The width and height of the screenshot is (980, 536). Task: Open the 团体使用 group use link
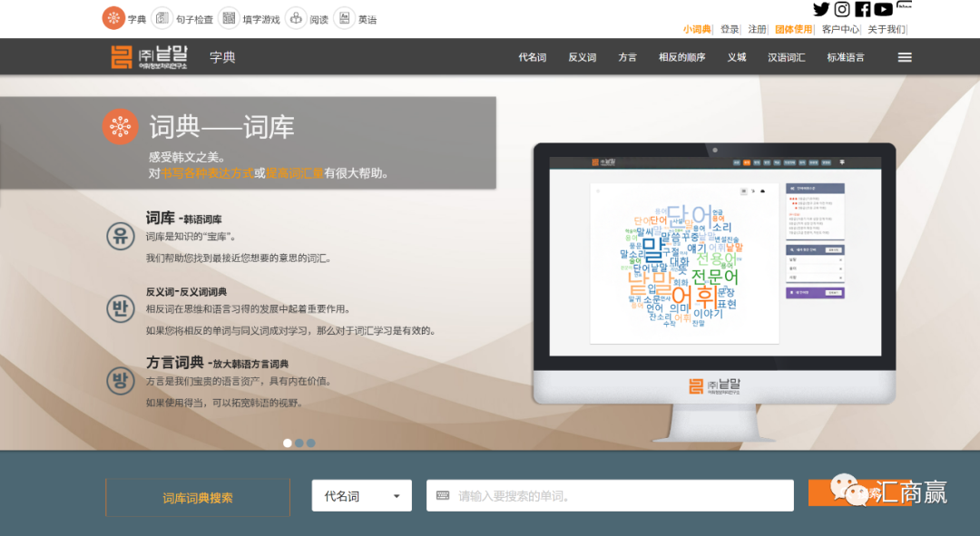coord(791,28)
